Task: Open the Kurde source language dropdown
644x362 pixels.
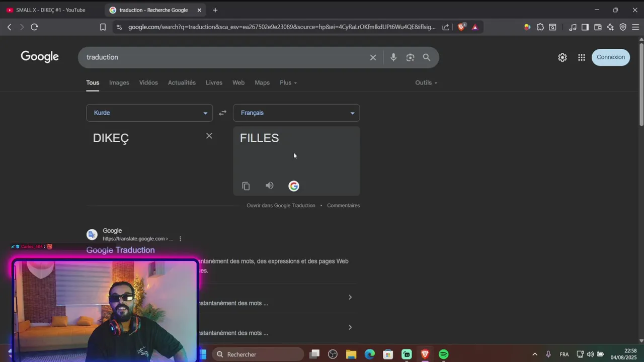Action: click(x=149, y=113)
